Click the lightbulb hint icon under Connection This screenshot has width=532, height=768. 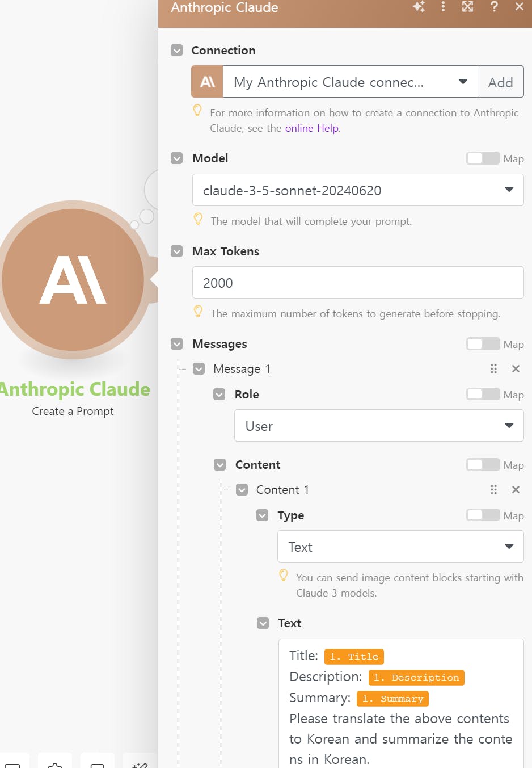click(197, 111)
